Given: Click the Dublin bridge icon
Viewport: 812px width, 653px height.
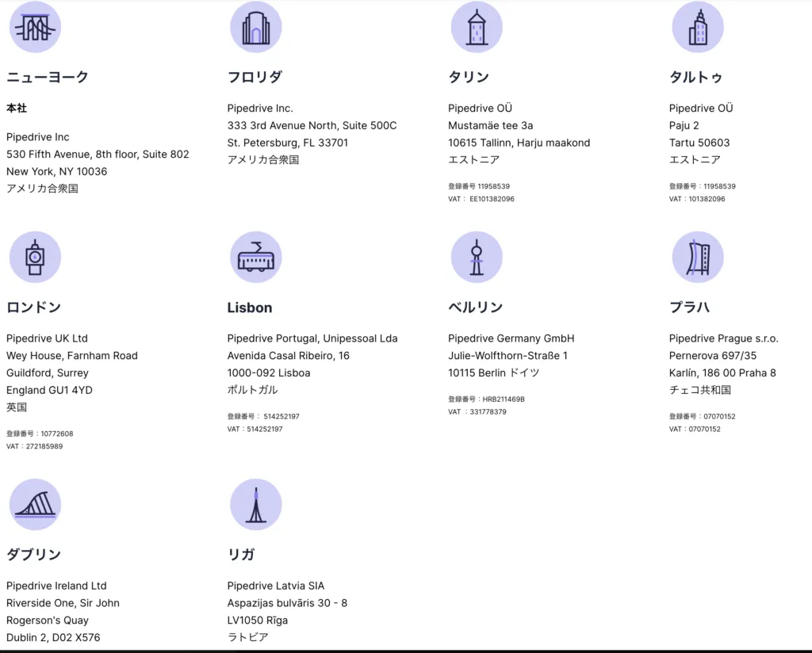Looking at the screenshot, I should [x=35, y=505].
